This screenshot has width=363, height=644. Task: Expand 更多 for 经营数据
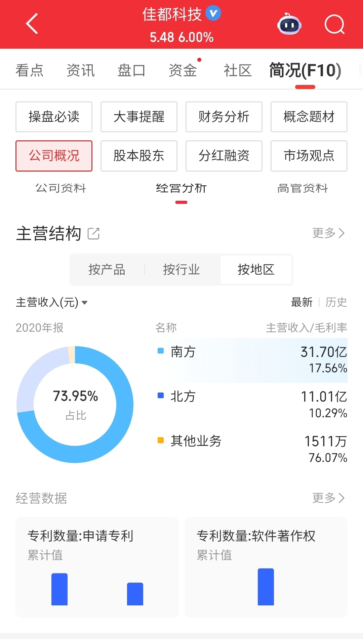tap(329, 498)
